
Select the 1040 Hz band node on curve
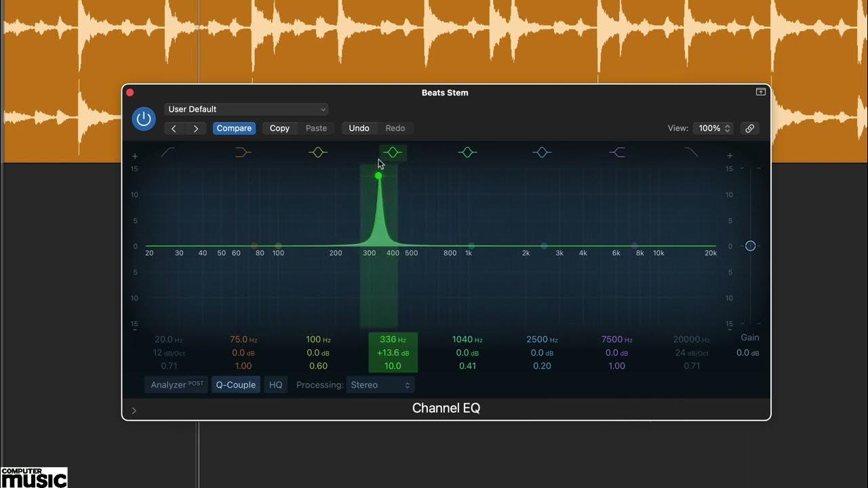(471, 246)
